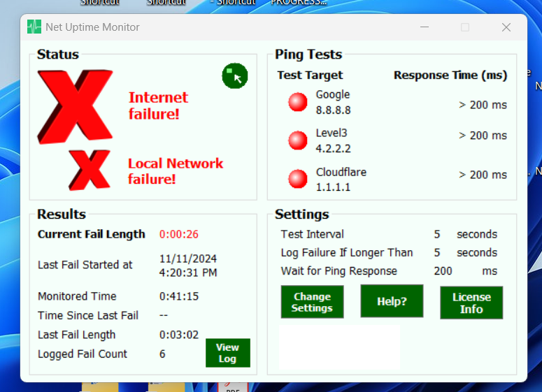Open Help? in Settings panel
The height and width of the screenshot is (392, 542).
(x=392, y=301)
